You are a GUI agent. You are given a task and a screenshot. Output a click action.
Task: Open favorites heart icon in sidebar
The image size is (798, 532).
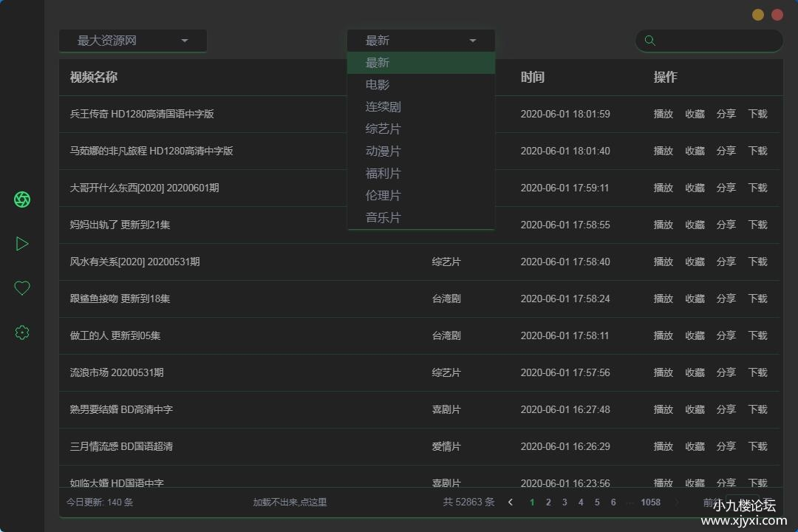pos(22,288)
